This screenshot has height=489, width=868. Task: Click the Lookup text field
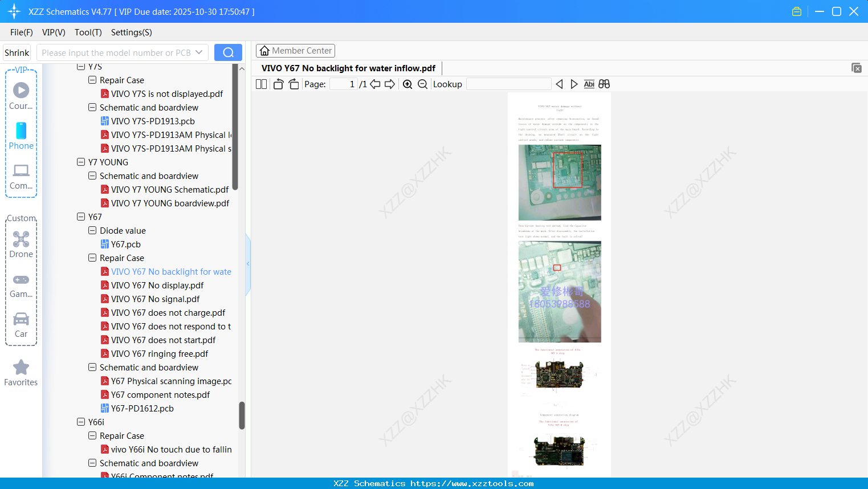pos(508,84)
